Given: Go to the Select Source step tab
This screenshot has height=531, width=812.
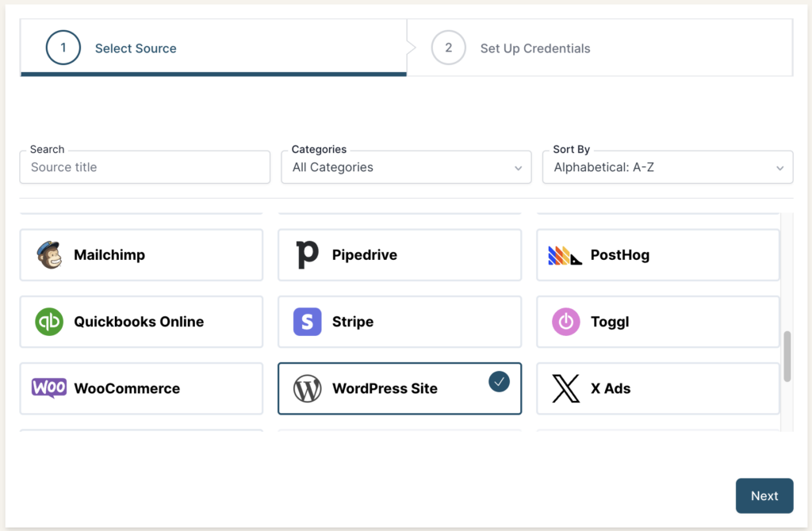Looking at the screenshot, I should click(x=136, y=48).
